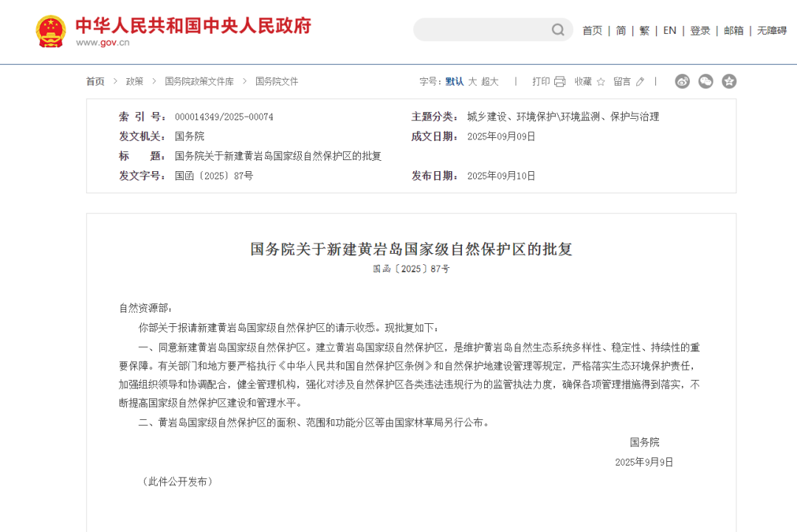This screenshot has width=797, height=532.
Task: Open the 邮箱 mailbox link
Action: coord(734,30)
